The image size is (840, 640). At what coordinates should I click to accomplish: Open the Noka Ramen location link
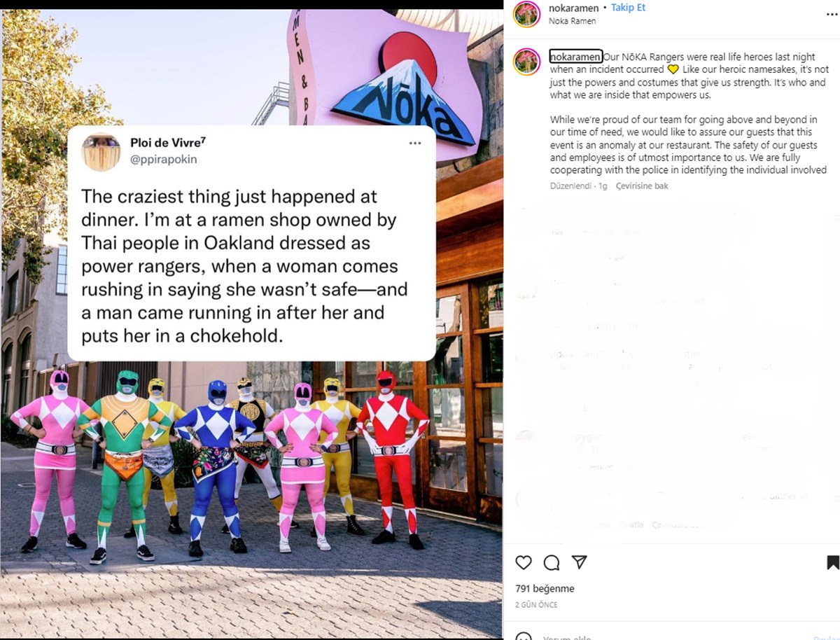tap(573, 21)
